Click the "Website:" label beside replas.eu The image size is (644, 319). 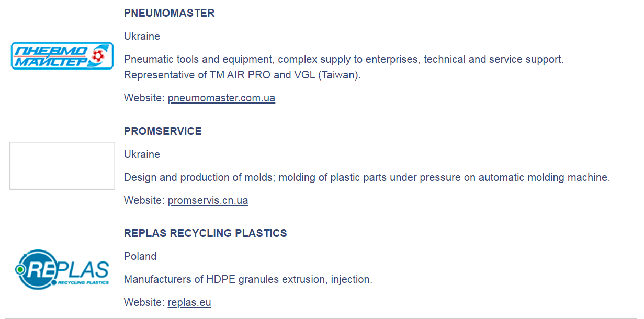pyautogui.click(x=144, y=302)
